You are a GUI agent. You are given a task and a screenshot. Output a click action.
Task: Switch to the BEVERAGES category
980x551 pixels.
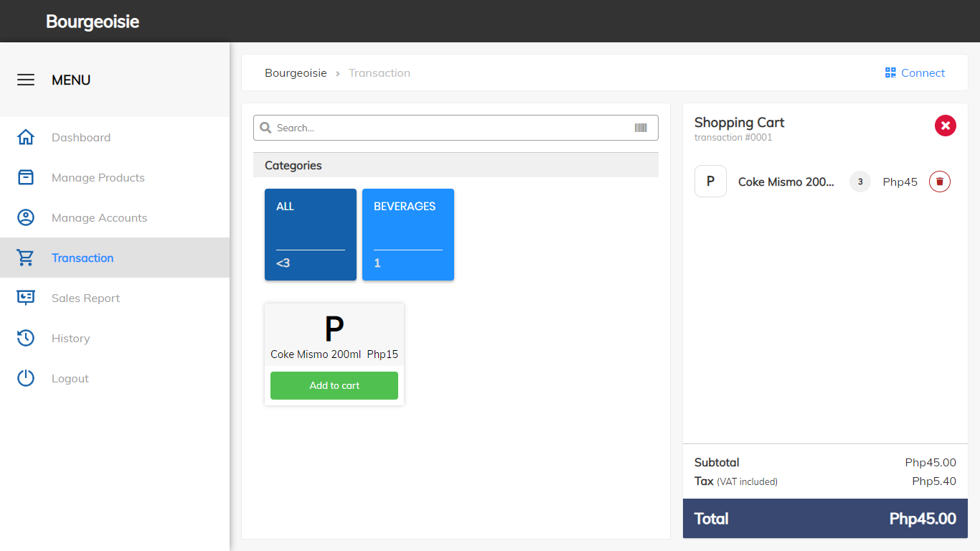(407, 235)
